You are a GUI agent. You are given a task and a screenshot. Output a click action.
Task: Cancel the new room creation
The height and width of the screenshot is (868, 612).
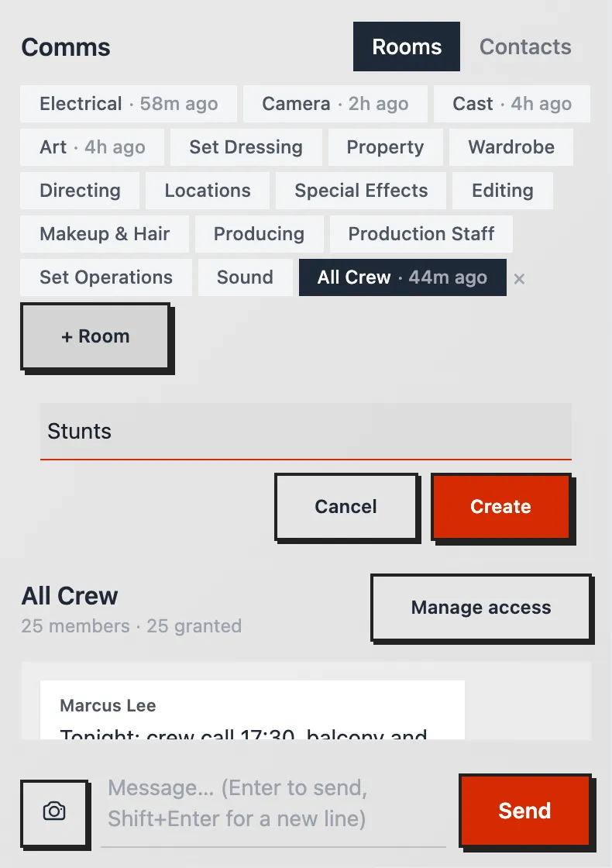click(x=346, y=507)
